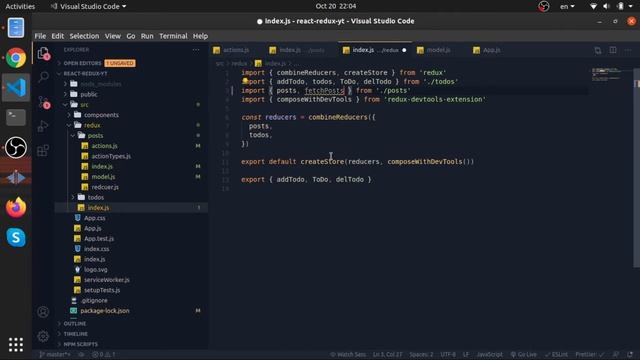Switch to the model.js editor tab
The image size is (640, 360).
pos(438,50)
